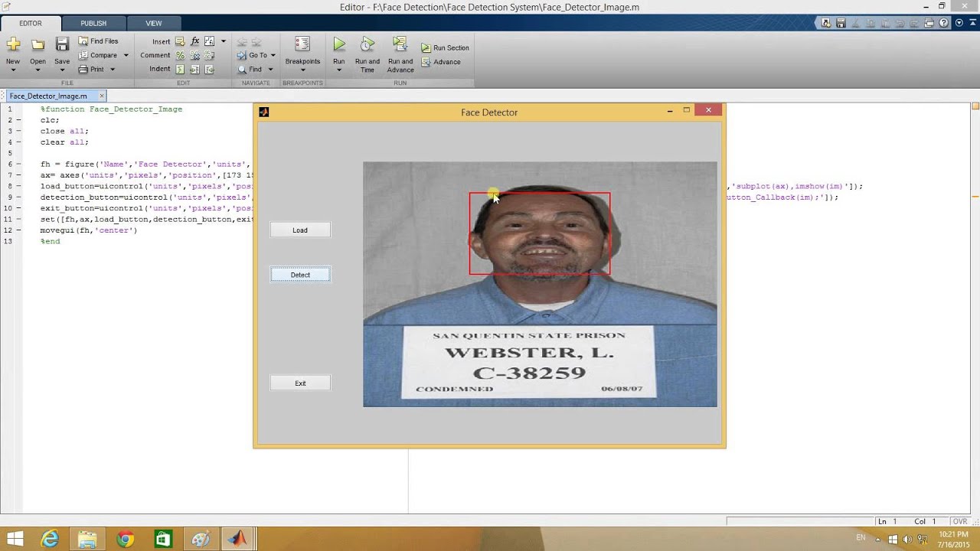Toggle breakpoint dash on line 4

[18, 142]
